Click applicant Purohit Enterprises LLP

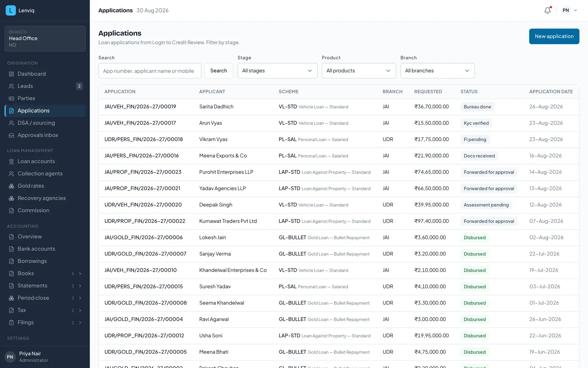click(226, 172)
